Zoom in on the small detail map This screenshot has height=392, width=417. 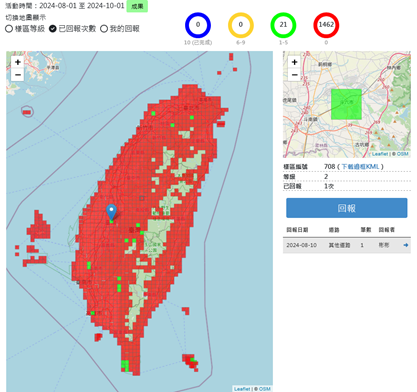294,62
